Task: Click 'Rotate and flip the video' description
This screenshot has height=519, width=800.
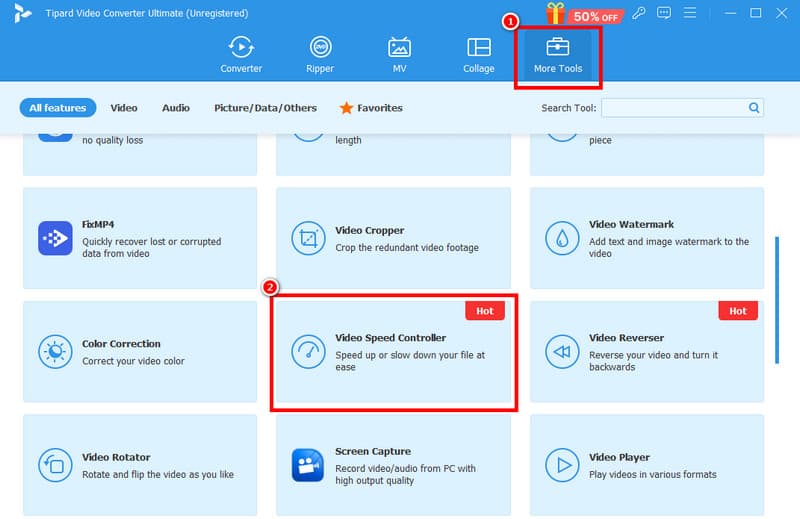Action: point(158,474)
